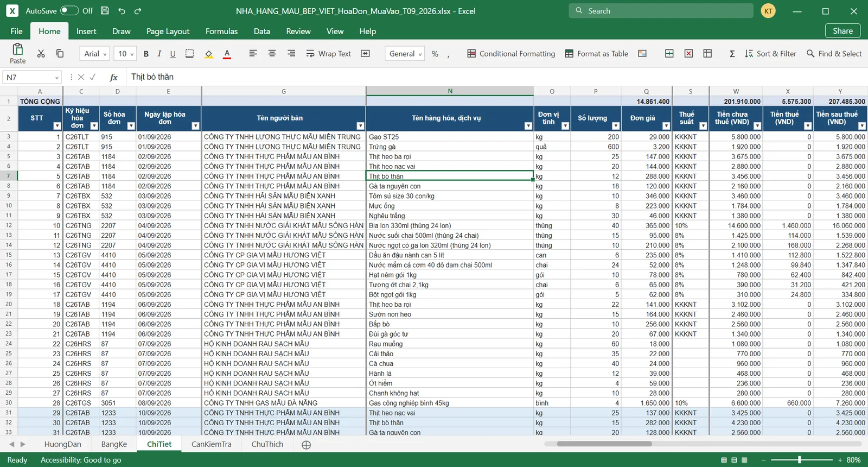Adjust the zoom slider handle

(799, 460)
